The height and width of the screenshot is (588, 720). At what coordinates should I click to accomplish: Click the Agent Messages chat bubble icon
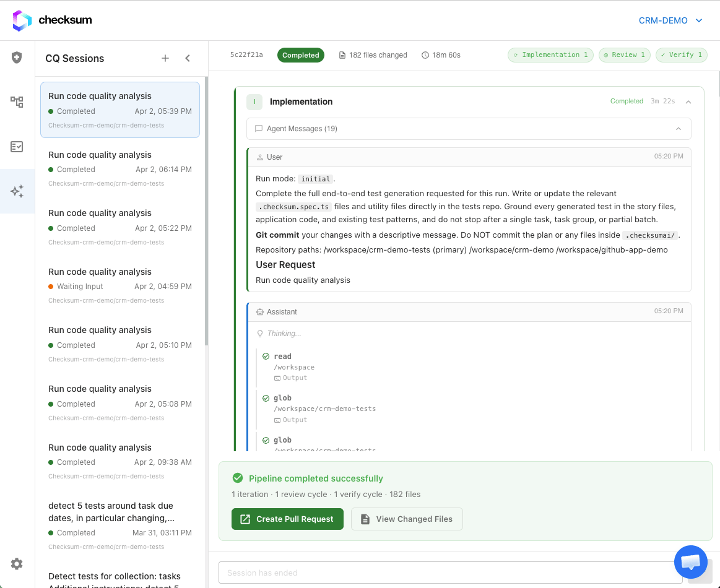[x=259, y=129]
